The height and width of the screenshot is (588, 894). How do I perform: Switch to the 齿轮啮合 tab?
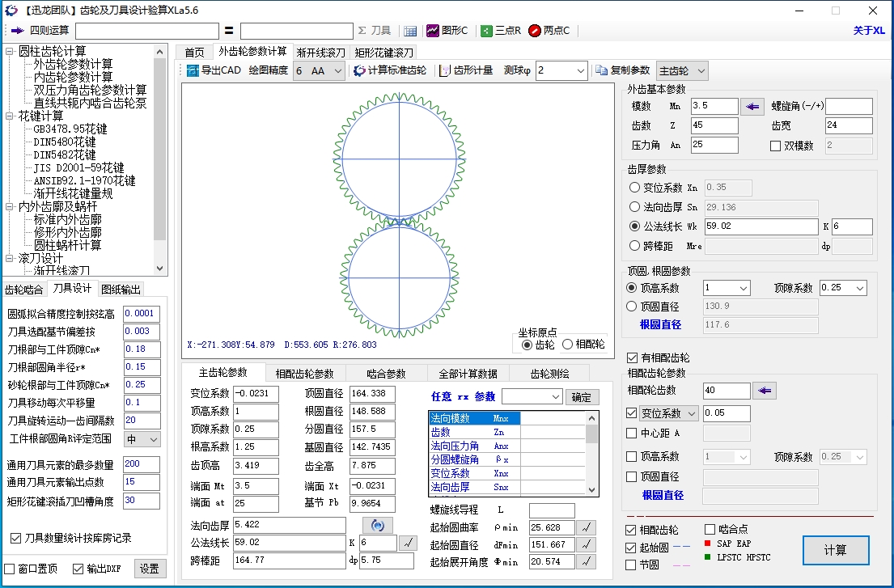tap(23, 290)
